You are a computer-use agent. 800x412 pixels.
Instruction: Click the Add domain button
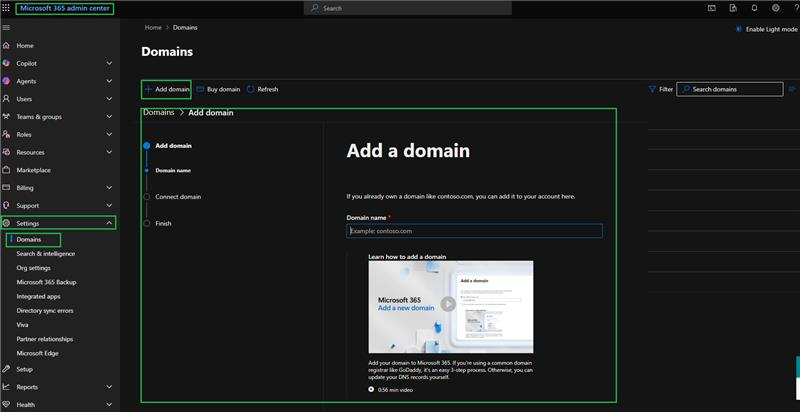(166, 89)
